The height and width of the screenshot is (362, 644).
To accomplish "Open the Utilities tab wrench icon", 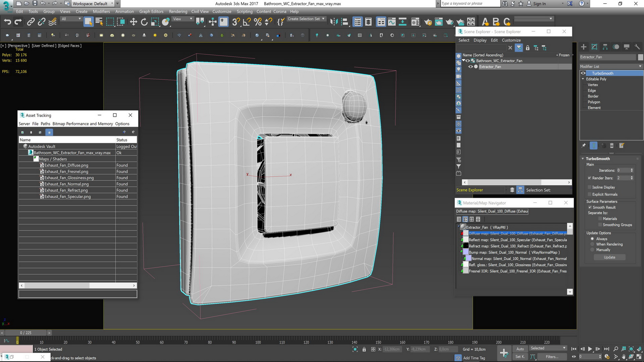I will (x=637, y=47).
